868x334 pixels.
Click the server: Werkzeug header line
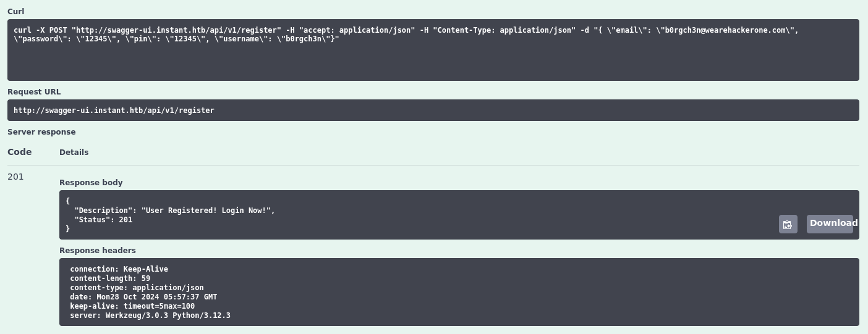point(150,315)
